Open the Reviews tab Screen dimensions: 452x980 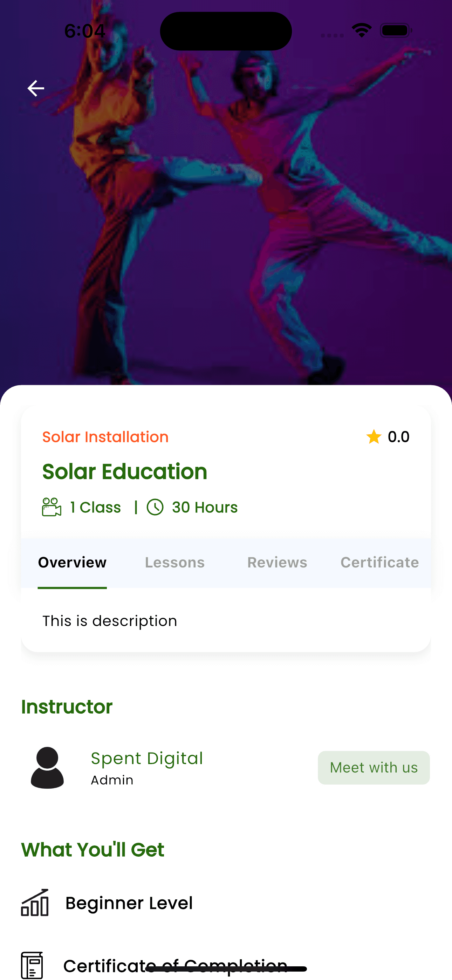(x=276, y=562)
